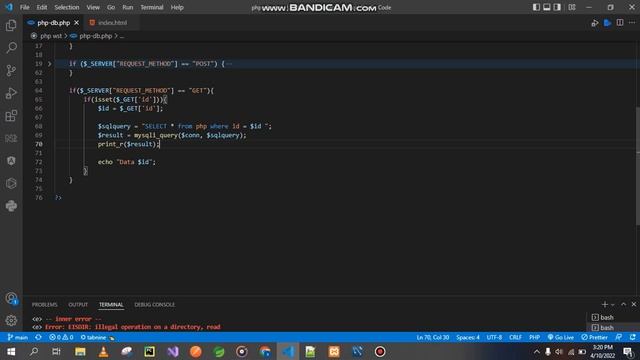Click the Synchronize Changes icon

click(38, 338)
